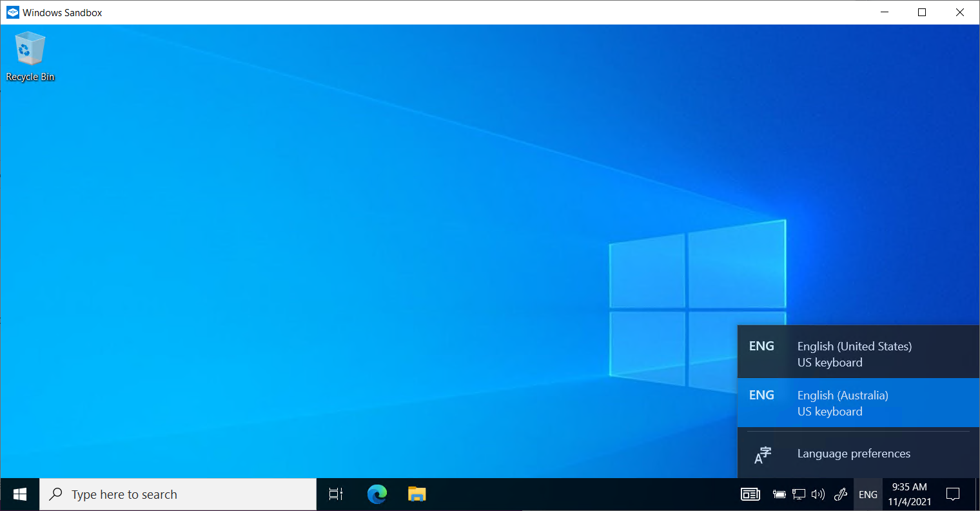Open Microsoft Edge from the taskbar
980x511 pixels.
tap(377, 494)
